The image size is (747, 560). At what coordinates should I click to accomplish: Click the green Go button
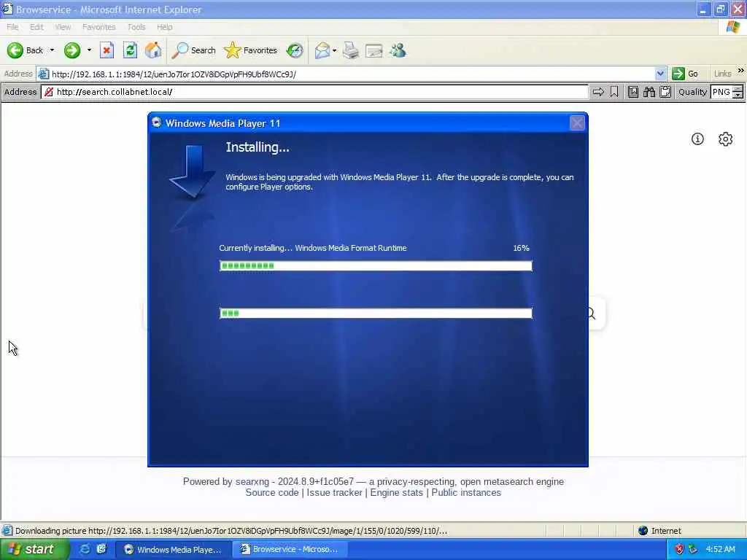tap(685, 74)
